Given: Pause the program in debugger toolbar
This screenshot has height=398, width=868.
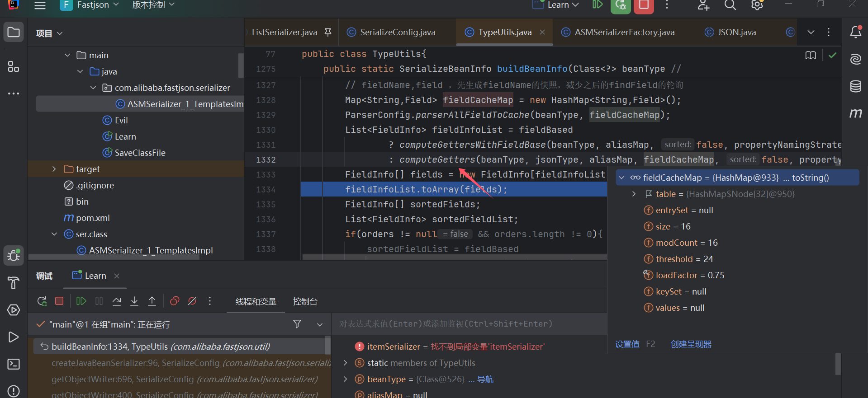Looking at the screenshot, I should click(99, 301).
